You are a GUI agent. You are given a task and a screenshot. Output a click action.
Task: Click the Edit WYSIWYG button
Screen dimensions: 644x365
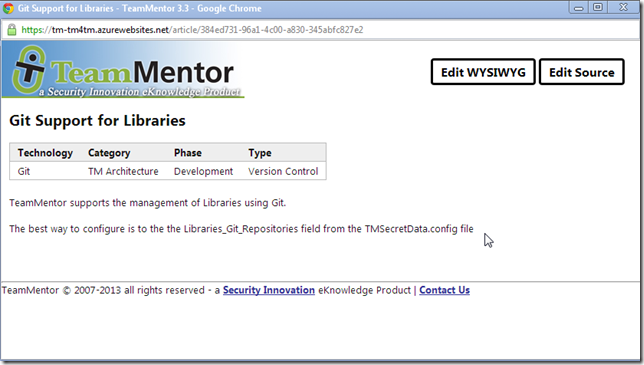click(x=483, y=72)
